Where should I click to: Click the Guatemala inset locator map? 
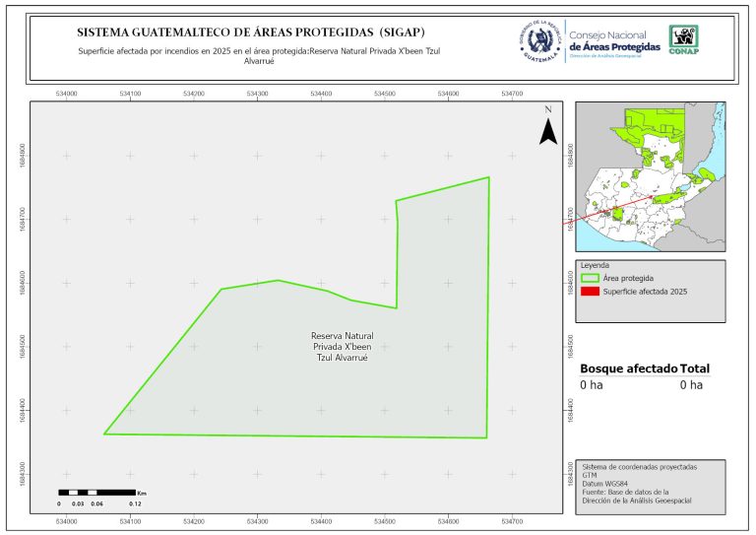[x=649, y=177]
